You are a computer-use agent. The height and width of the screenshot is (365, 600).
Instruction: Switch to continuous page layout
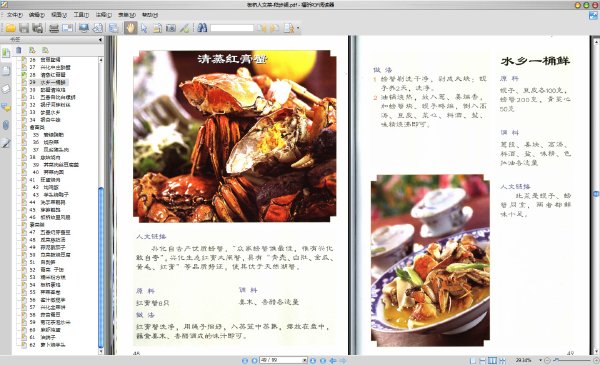pos(483,360)
